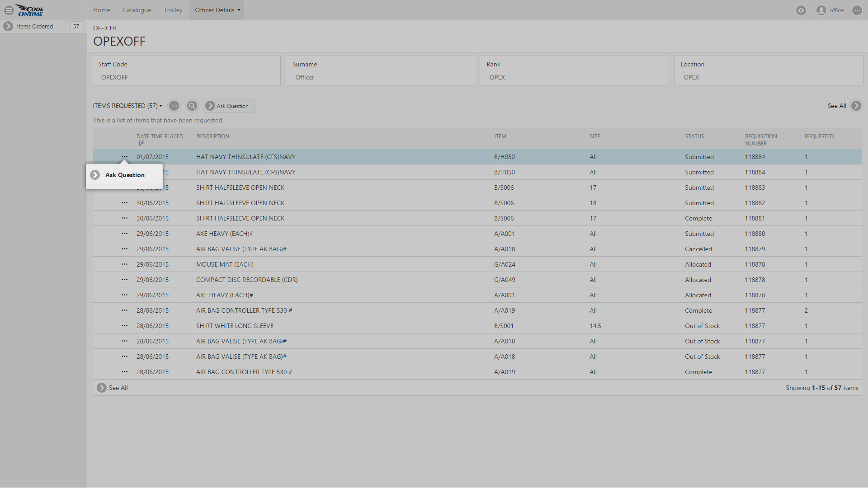Image resolution: width=868 pixels, height=488 pixels.
Task: Click the officer user avatar icon
Action: click(821, 10)
